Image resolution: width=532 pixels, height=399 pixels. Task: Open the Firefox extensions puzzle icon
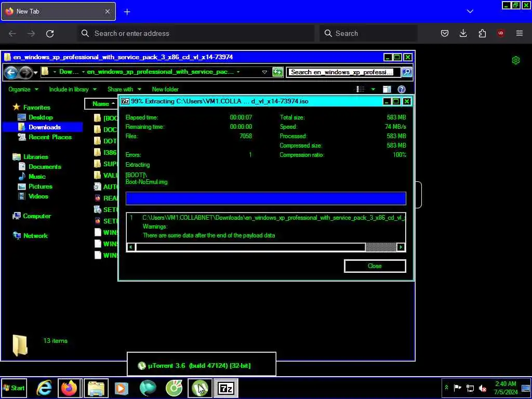482,33
